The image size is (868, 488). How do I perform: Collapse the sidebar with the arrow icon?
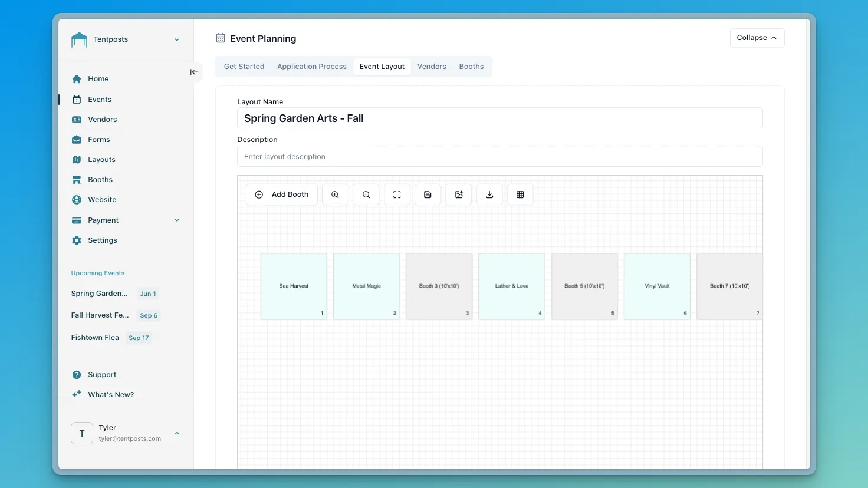[x=193, y=72]
